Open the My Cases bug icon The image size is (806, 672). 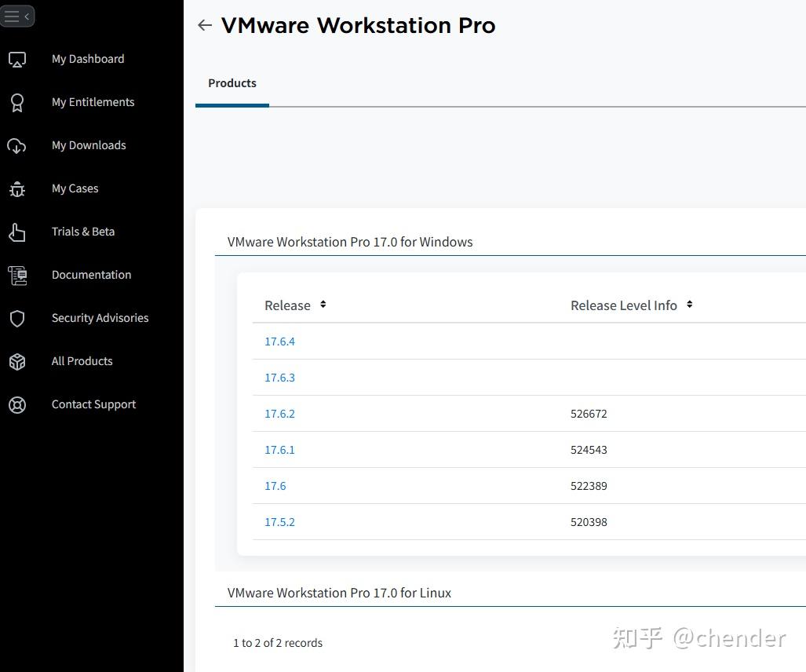point(18,188)
